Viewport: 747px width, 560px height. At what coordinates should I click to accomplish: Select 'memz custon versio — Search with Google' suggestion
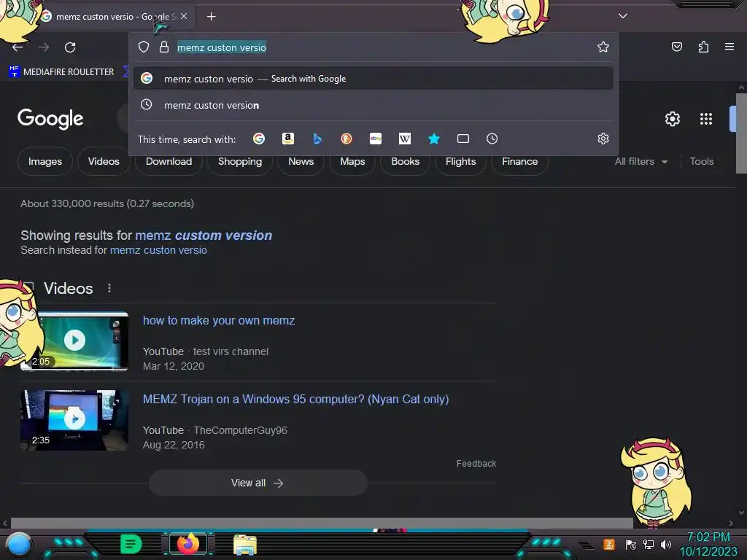pos(373,79)
